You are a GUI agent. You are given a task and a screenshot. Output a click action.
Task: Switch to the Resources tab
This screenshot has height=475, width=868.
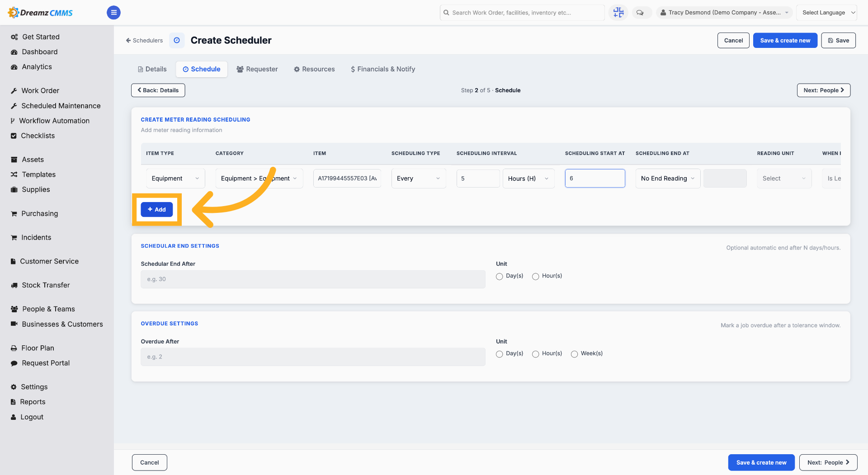click(x=314, y=69)
